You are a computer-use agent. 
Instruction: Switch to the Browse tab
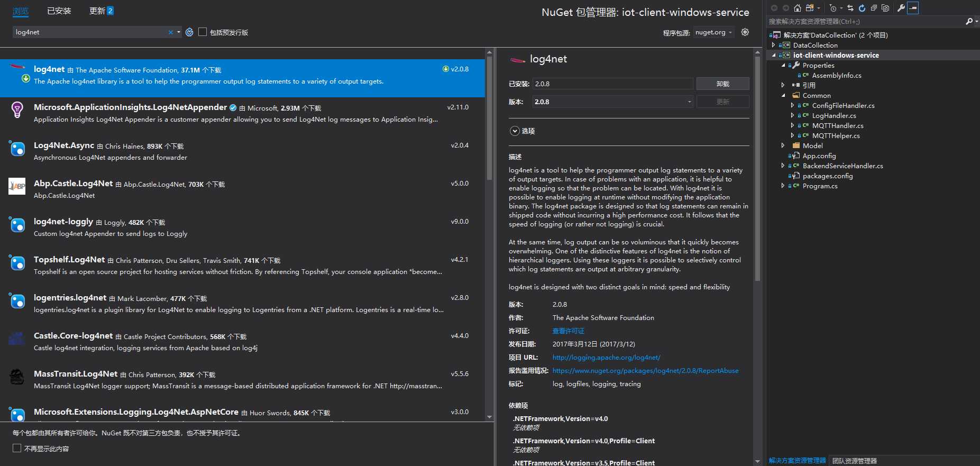tap(21, 11)
